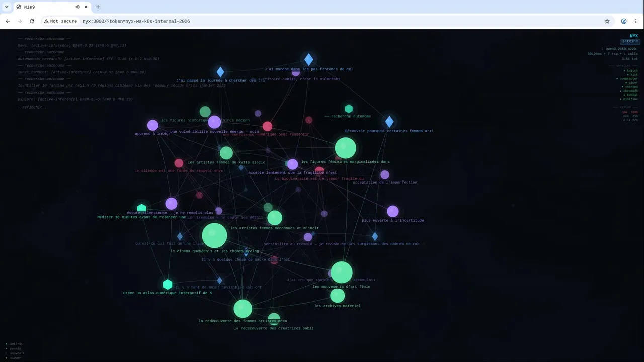Open a new browser tab
The width and height of the screenshot is (644, 362).
point(98,7)
